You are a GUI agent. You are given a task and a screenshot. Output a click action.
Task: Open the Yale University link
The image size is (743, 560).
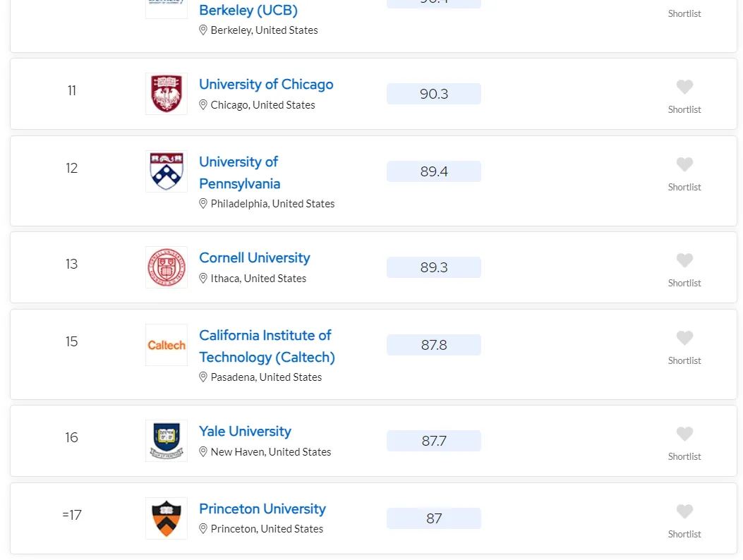point(245,431)
